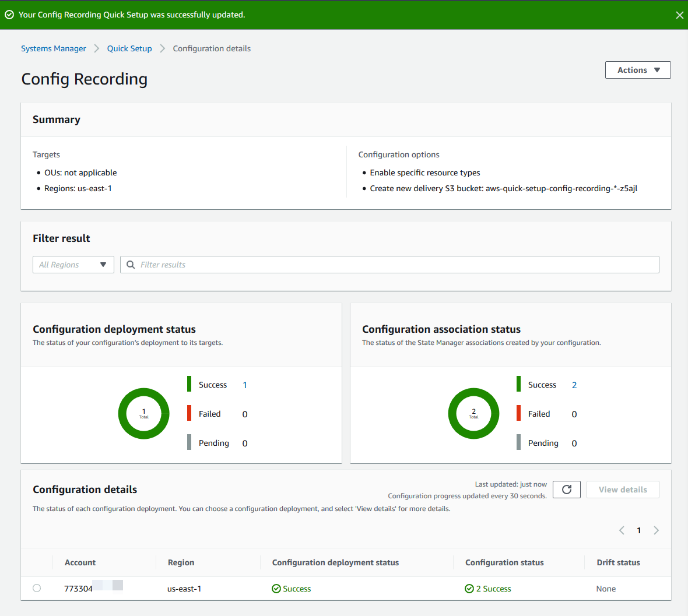The image size is (688, 616).
Task: Click the Configuration details breadcrumb text
Action: pyautogui.click(x=212, y=49)
